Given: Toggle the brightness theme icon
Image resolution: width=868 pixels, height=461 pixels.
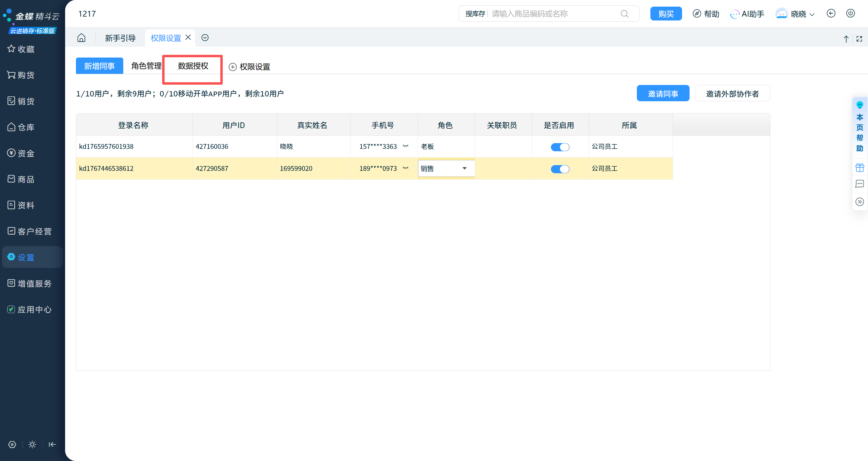Looking at the screenshot, I should tap(32, 444).
